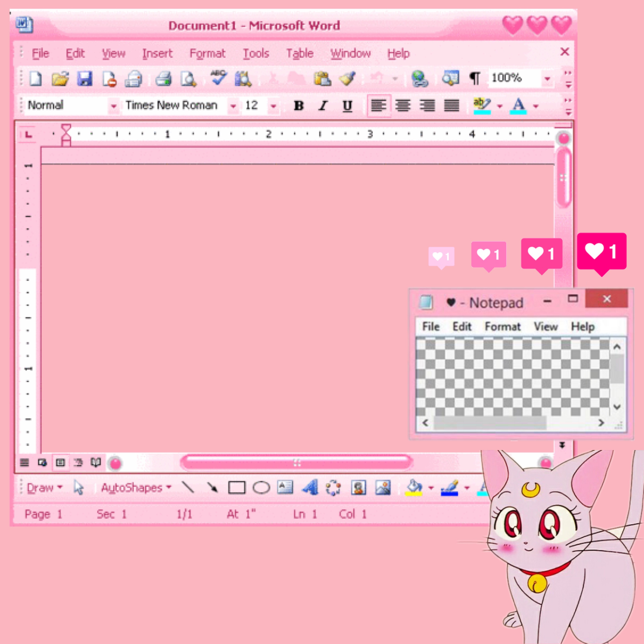This screenshot has height=644, width=644.
Task: Open the File menu in Word
Action: coord(40,53)
